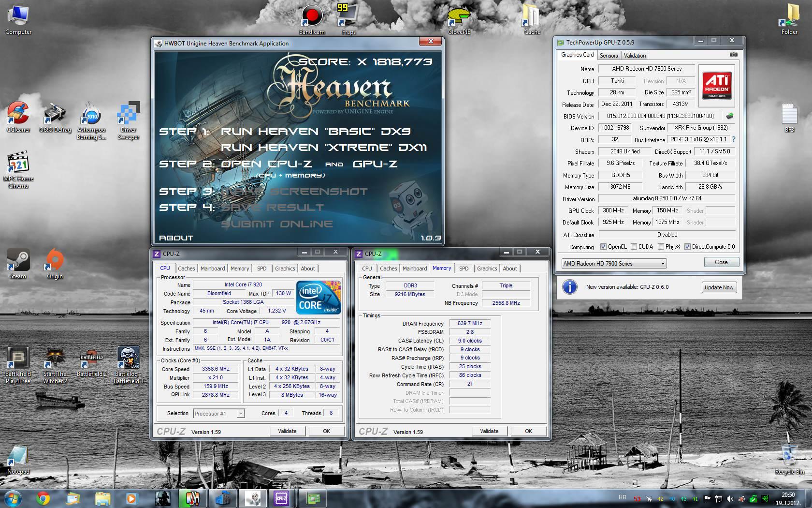Open the Graphics tab in right CPU-Z window
Viewport: 812px width, 508px height.
(487, 269)
